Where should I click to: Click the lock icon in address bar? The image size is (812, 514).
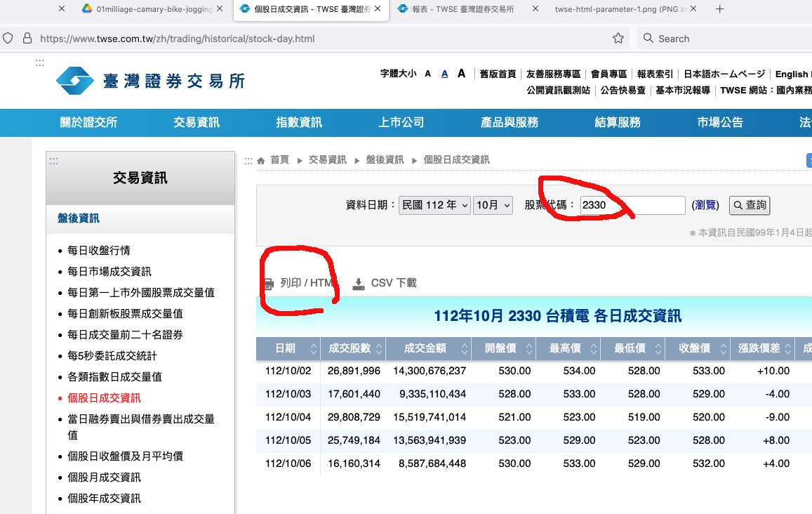[x=27, y=39]
